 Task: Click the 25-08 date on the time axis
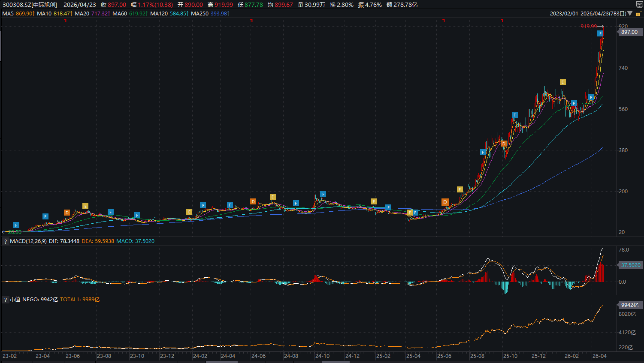tap(477, 356)
